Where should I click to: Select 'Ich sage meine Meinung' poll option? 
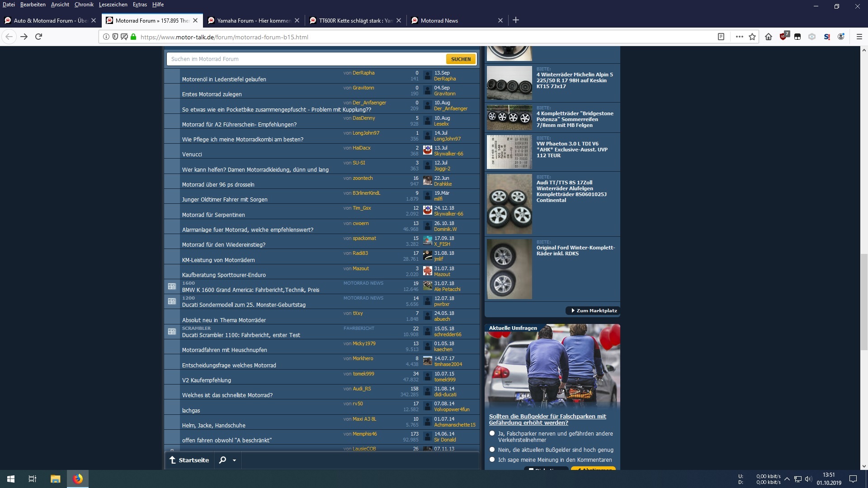(x=492, y=460)
